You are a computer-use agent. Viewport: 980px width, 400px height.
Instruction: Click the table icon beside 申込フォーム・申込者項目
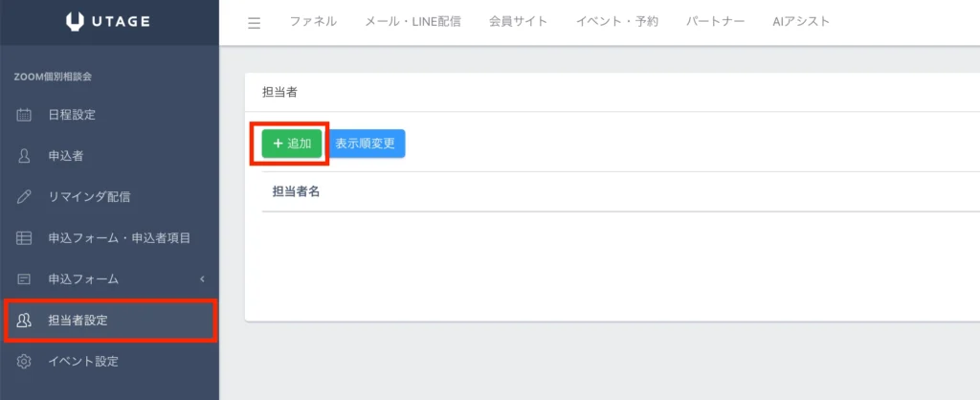click(24, 238)
